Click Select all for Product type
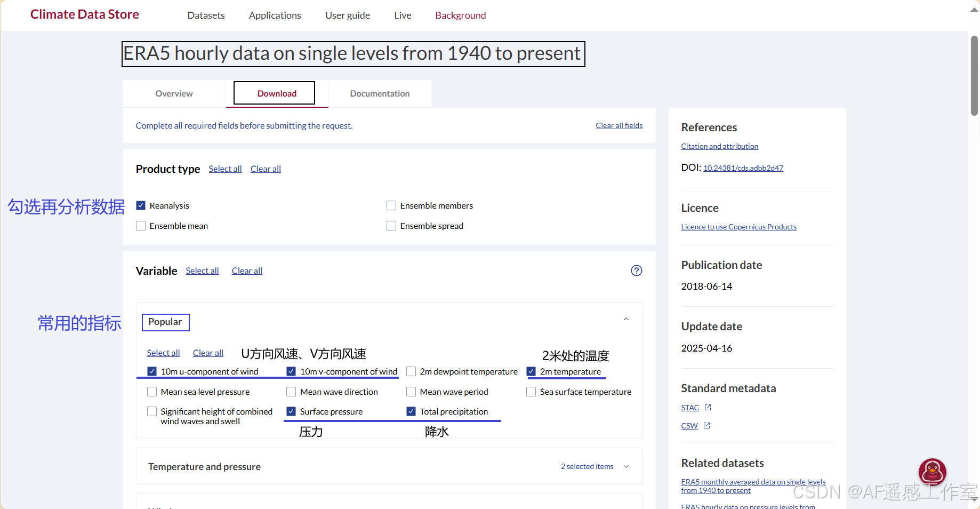 click(x=225, y=169)
